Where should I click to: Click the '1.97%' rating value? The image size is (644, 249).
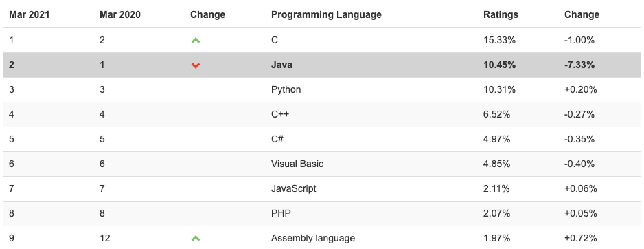(x=497, y=238)
